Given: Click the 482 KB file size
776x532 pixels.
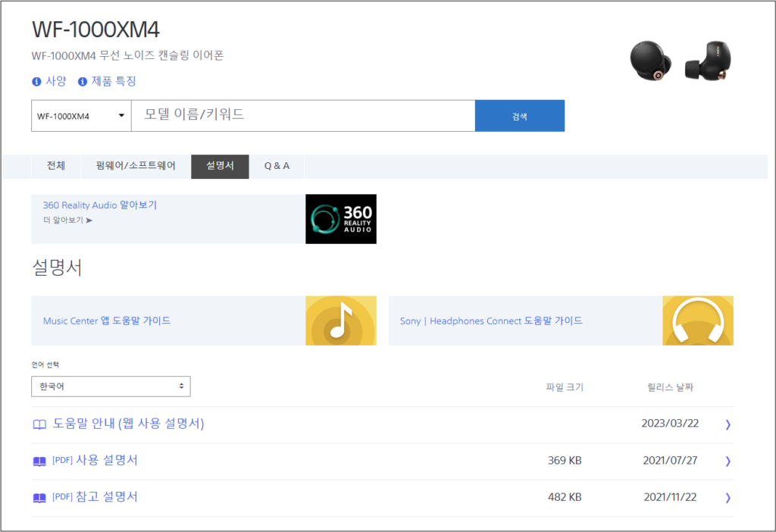Looking at the screenshot, I should pyautogui.click(x=565, y=497).
